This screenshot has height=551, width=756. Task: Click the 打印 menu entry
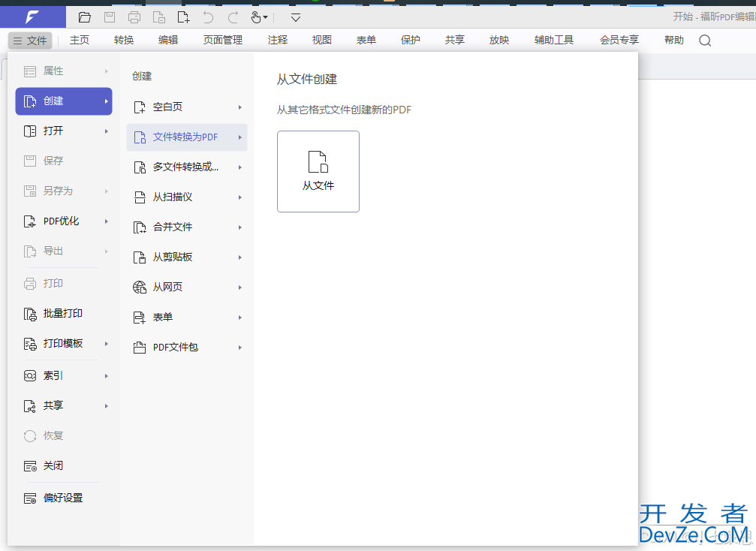coord(64,284)
